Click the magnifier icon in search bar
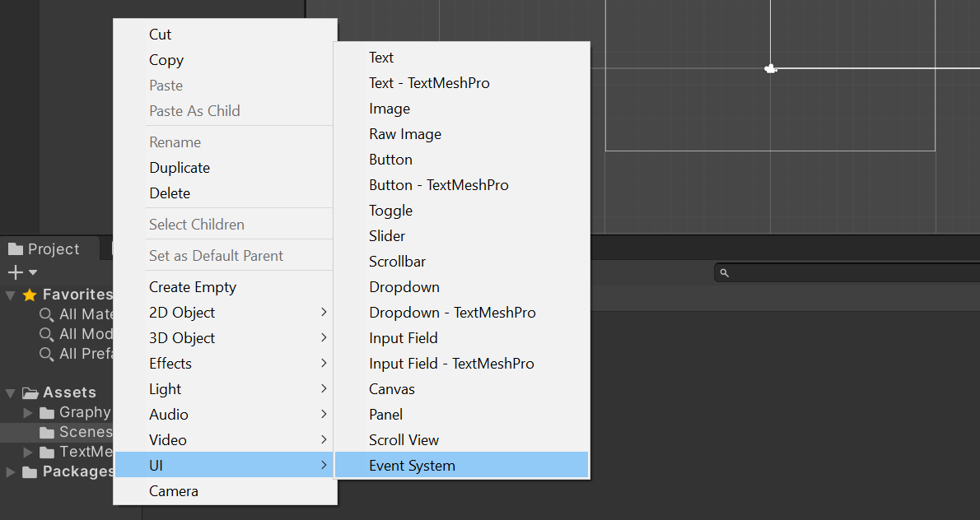The image size is (980, 520). [725, 273]
